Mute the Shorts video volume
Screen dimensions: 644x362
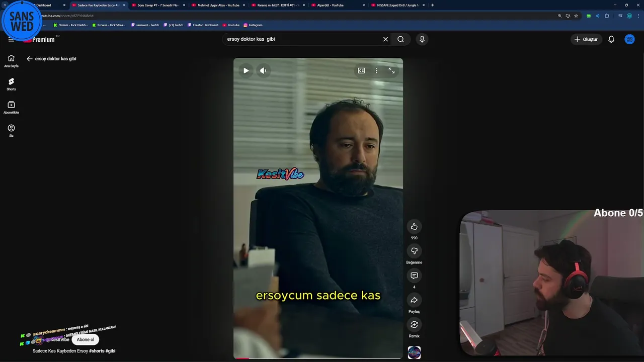263,71
